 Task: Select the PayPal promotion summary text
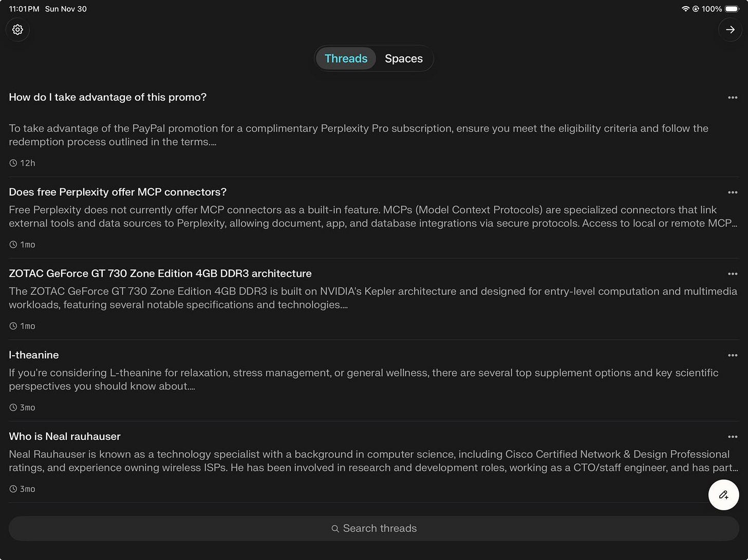pos(359,135)
